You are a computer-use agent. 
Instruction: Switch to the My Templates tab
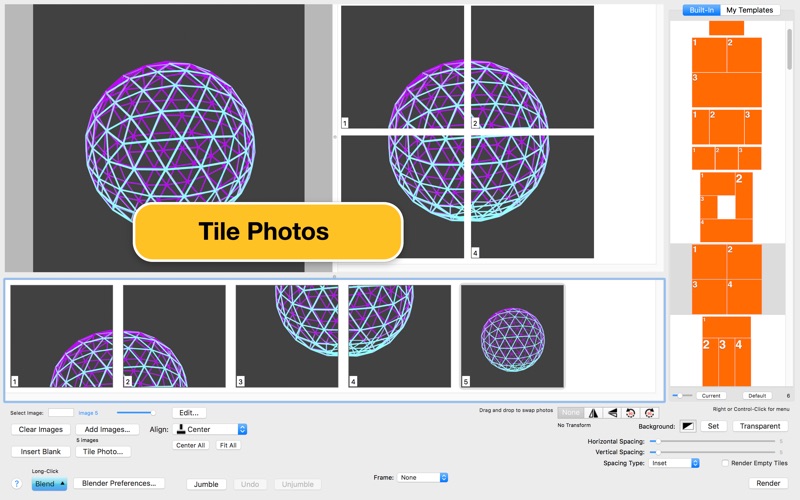click(x=749, y=10)
